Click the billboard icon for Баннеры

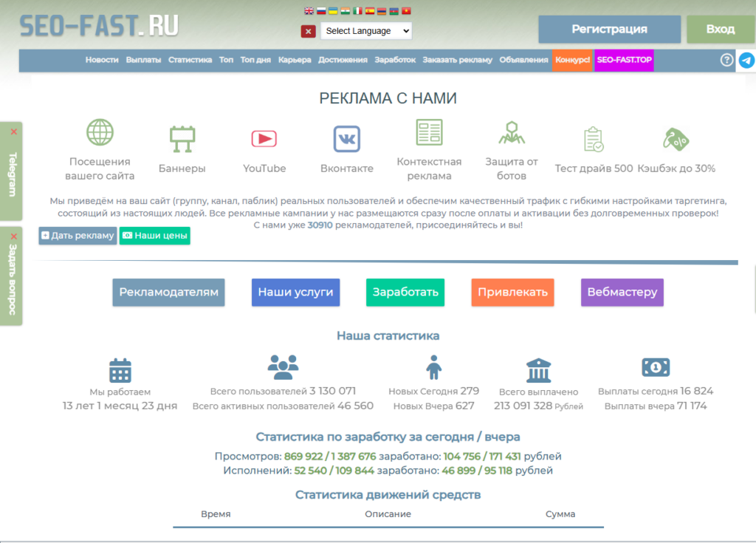tap(182, 139)
